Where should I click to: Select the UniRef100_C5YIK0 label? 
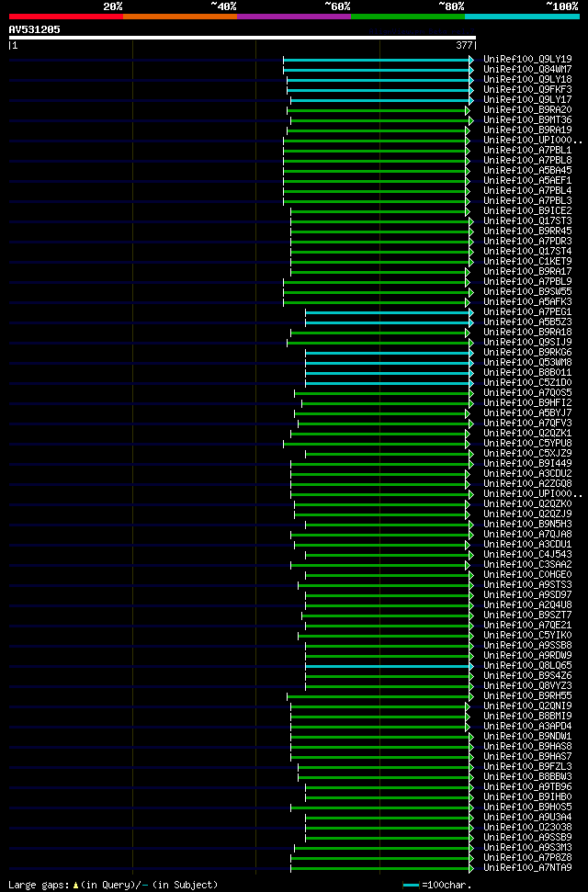coord(527,636)
